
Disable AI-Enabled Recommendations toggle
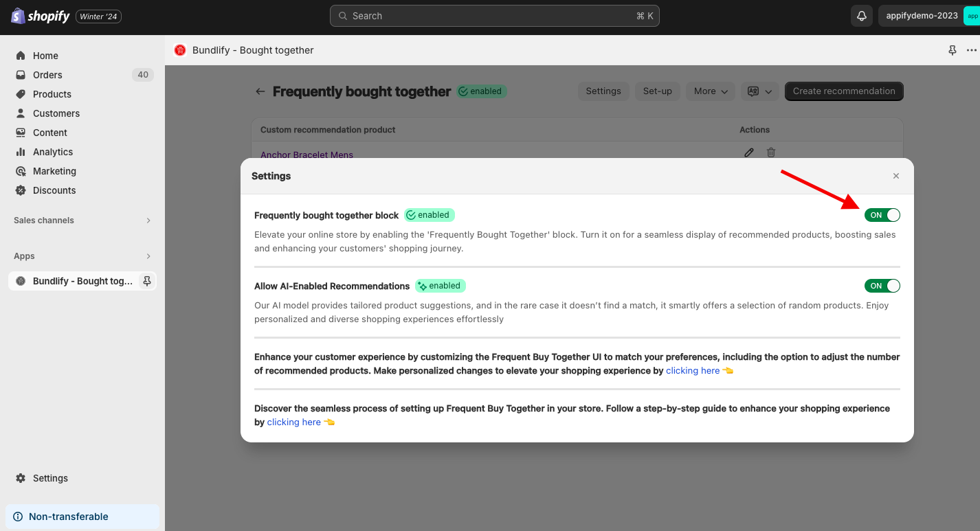click(x=882, y=286)
